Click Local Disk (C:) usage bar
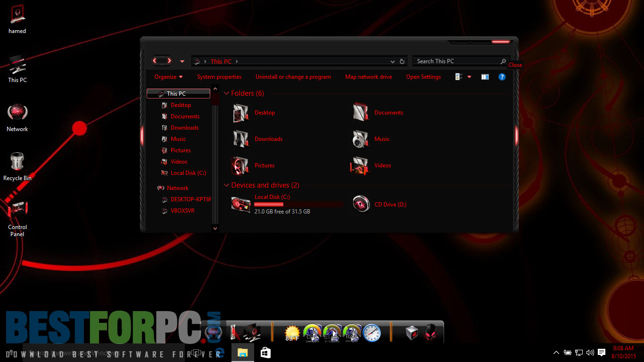The width and height of the screenshot is (644, 362). pos(298,205)
